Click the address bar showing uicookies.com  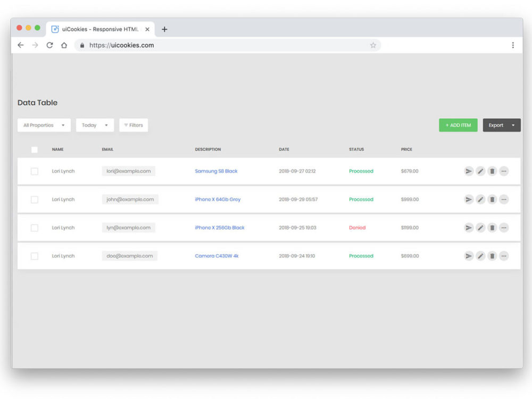(x=223, y=45)
